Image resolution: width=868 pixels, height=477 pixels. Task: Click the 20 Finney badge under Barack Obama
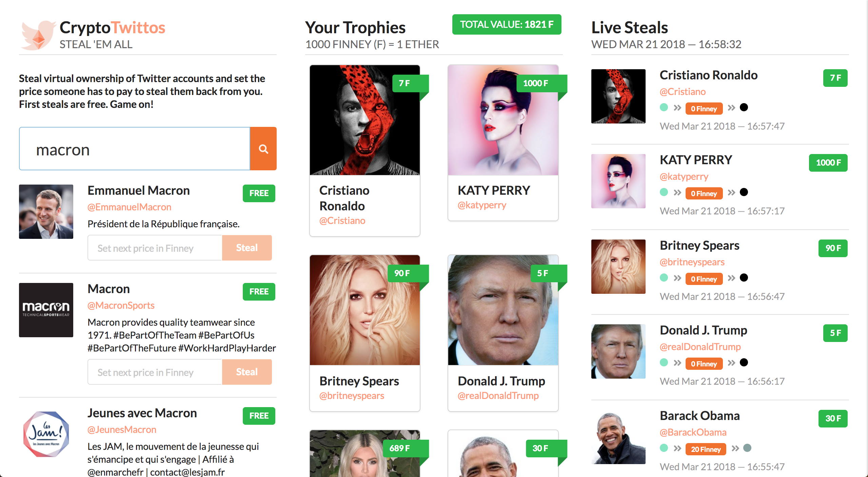click(706, 449)
